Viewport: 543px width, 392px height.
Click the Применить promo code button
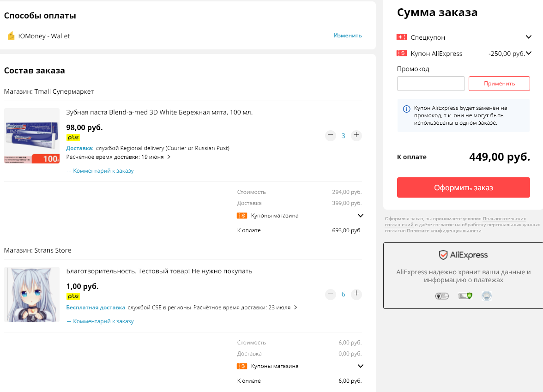tap(499, 84)
